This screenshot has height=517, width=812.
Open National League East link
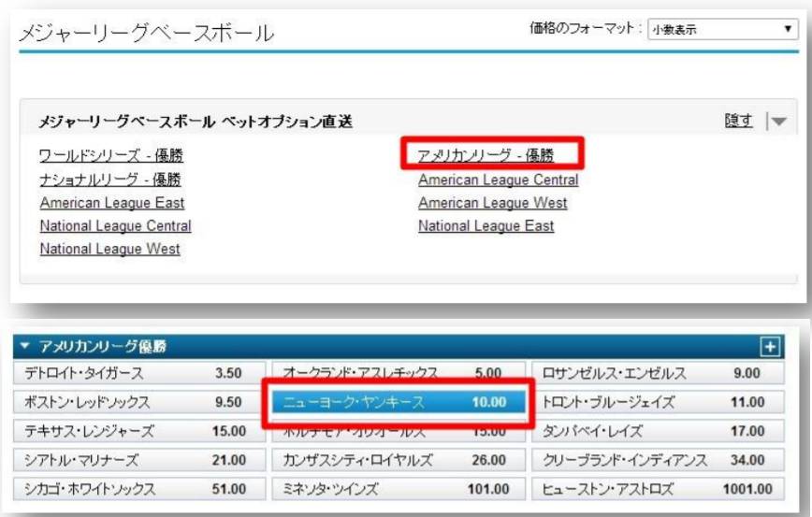(x=486, y=226)
